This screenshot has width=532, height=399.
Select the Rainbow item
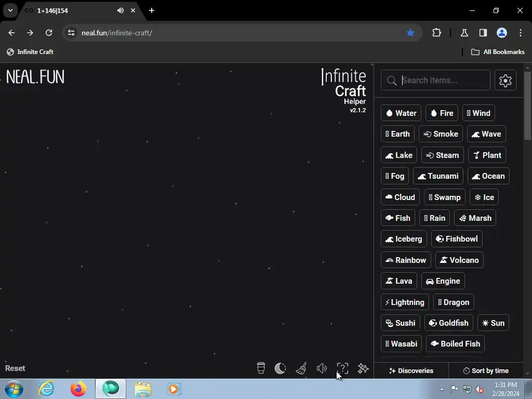click(405, 260)
